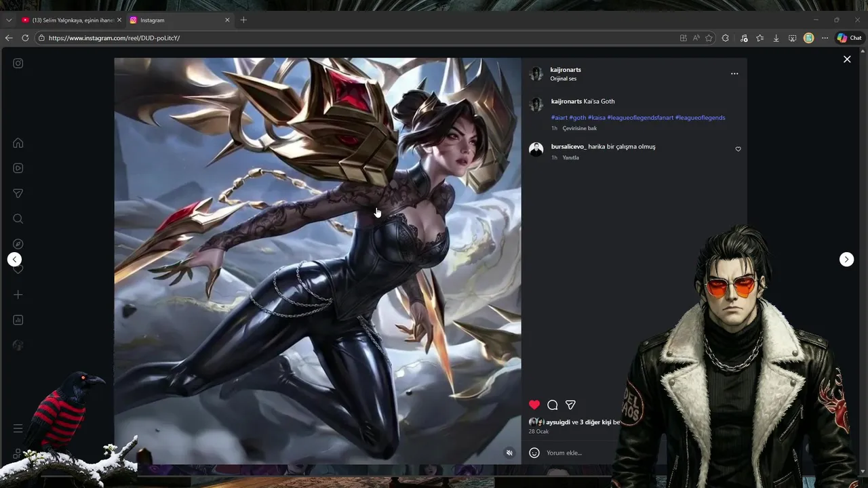The image size is (868, 488).
Task: Reload the page with refresh icon
Action: click(25, 38)
